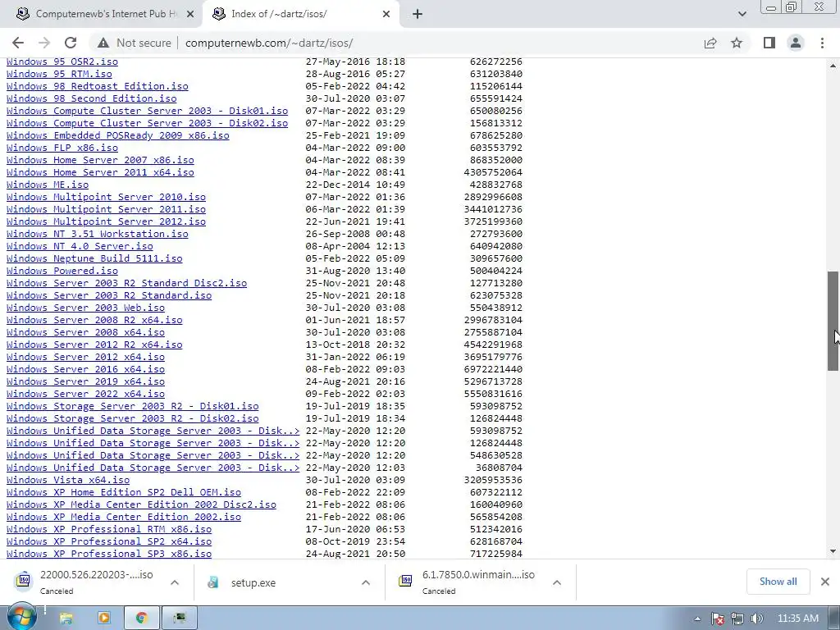This screenshot has width=840, height=630.
Task: Open the tab search chevron
Action: [x=742, y=14]
